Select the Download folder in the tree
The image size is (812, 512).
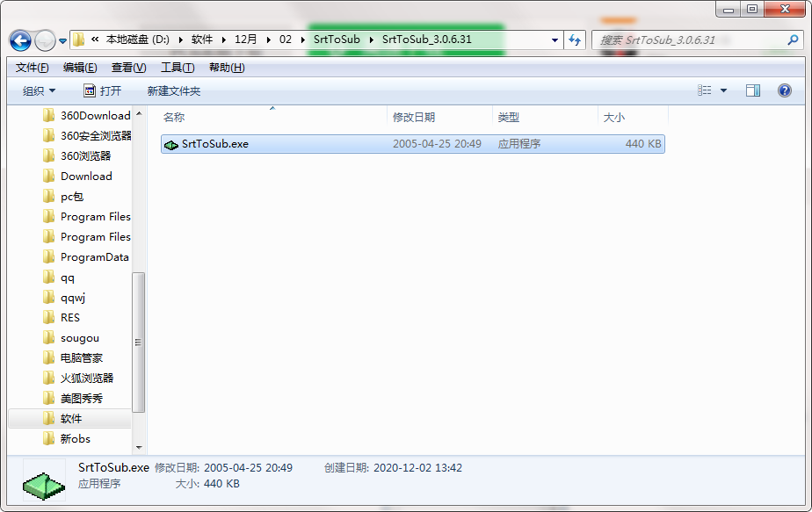point(86,176)
